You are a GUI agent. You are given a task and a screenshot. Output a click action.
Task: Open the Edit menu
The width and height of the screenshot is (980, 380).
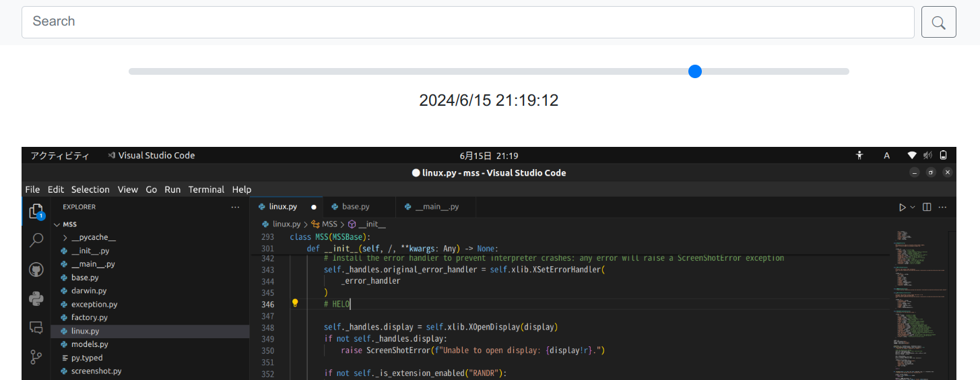56,189
